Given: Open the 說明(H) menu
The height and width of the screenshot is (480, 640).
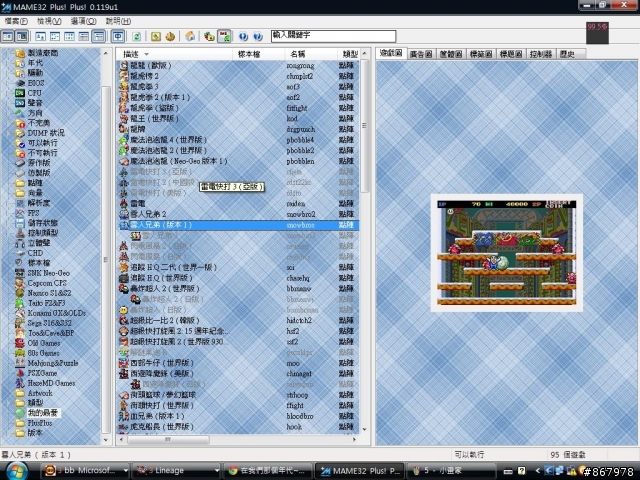Looking at the screenshot, I should click(118, 21).
